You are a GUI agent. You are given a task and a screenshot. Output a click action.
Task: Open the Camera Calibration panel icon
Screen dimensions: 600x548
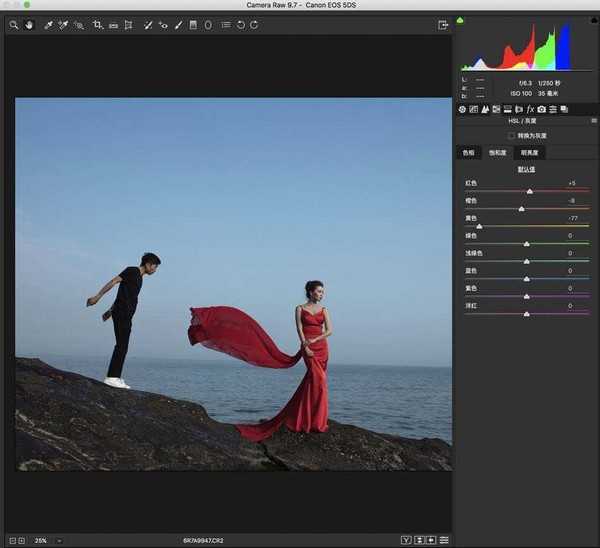click(x=541, y=109)
